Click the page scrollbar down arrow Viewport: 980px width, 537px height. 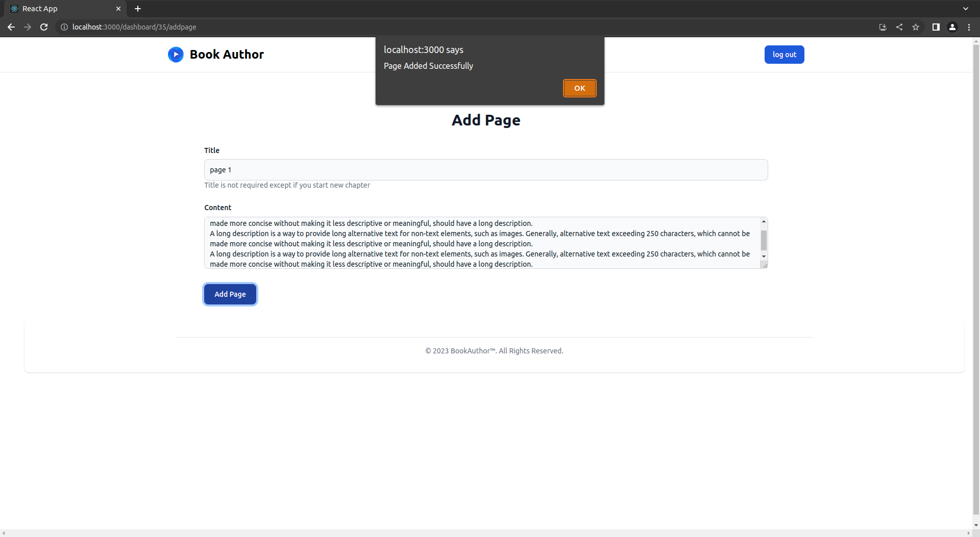click(976, 525)
